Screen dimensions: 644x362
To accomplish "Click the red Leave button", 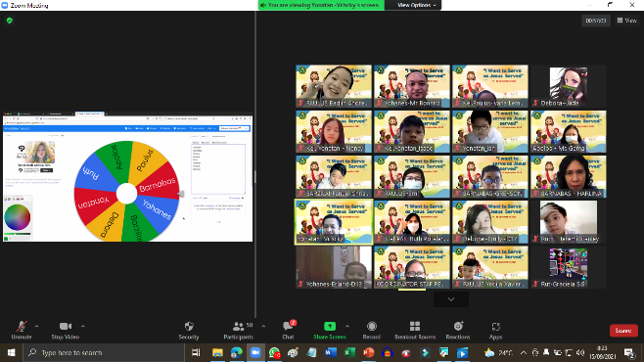I will pos(623,331).
